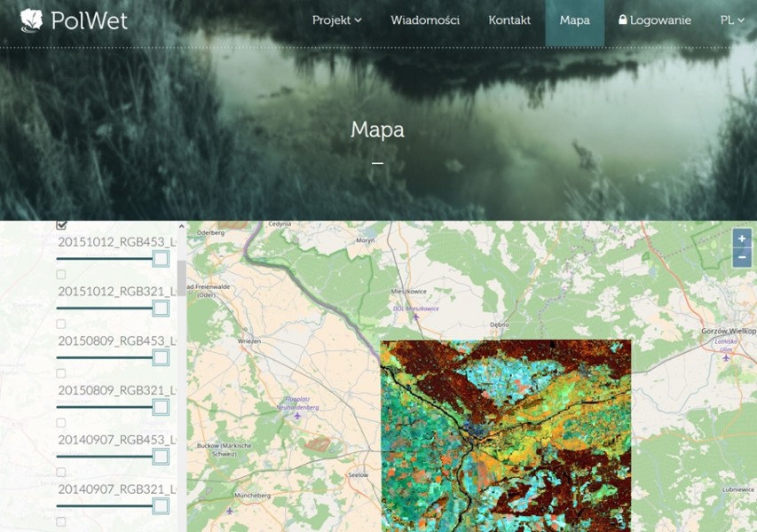Open the Logowanie login link
Screen dimensions: 757x532
point(655,20)
